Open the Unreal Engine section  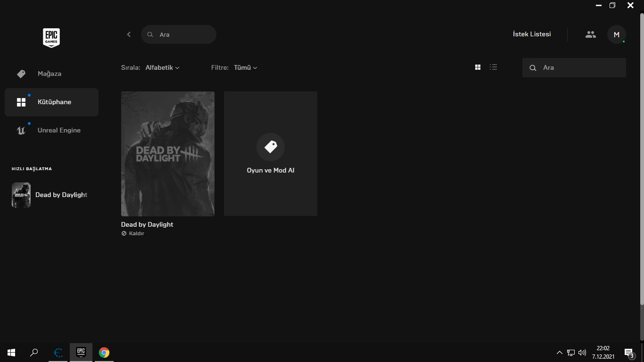[51, 131]
